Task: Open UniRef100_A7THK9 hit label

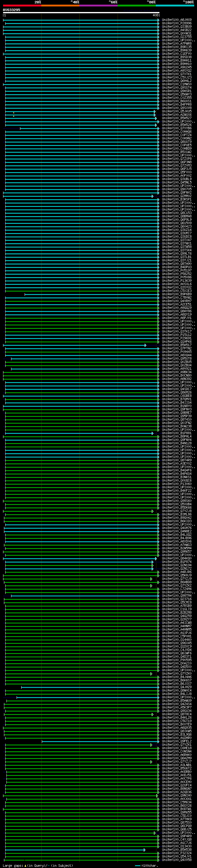Action: click(x=177, y=819)
